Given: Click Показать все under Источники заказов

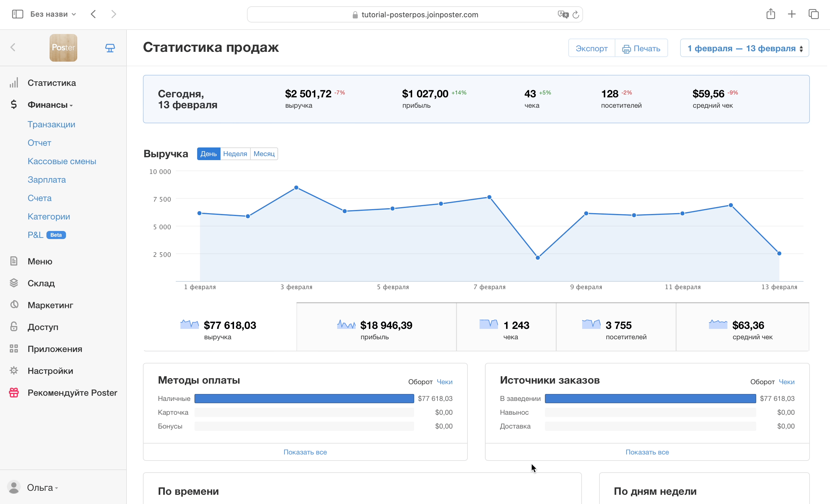Looking at the screenshot, I should coord(647,452).
